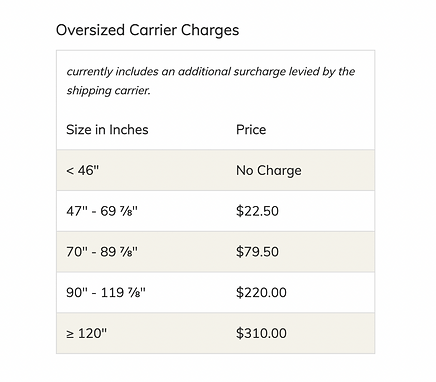The height and width of the screenshot is (382, 436).
Task: Click the $310.00 price value
Action: [x=261, y=333]
